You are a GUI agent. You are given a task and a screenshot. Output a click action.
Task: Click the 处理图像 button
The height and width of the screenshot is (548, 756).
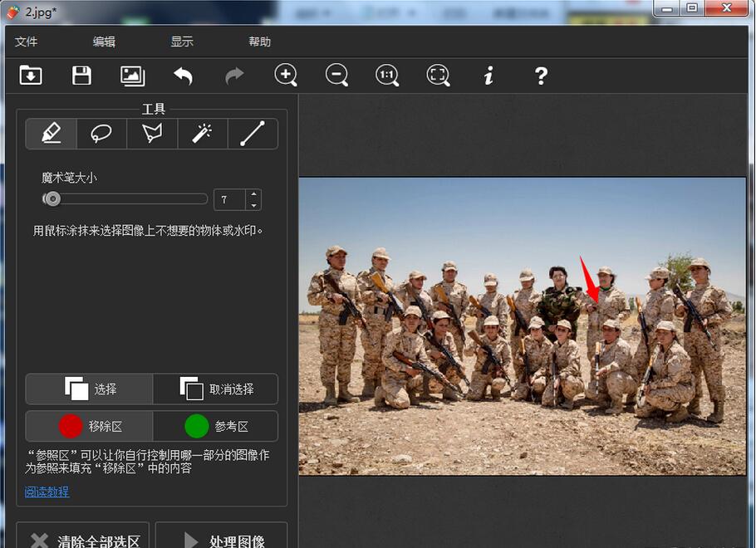(x=221, y=541)
